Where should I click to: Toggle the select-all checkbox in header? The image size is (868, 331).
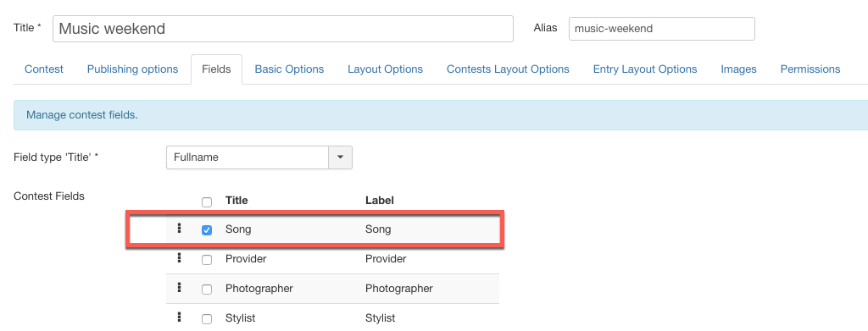tap(207, 202)
